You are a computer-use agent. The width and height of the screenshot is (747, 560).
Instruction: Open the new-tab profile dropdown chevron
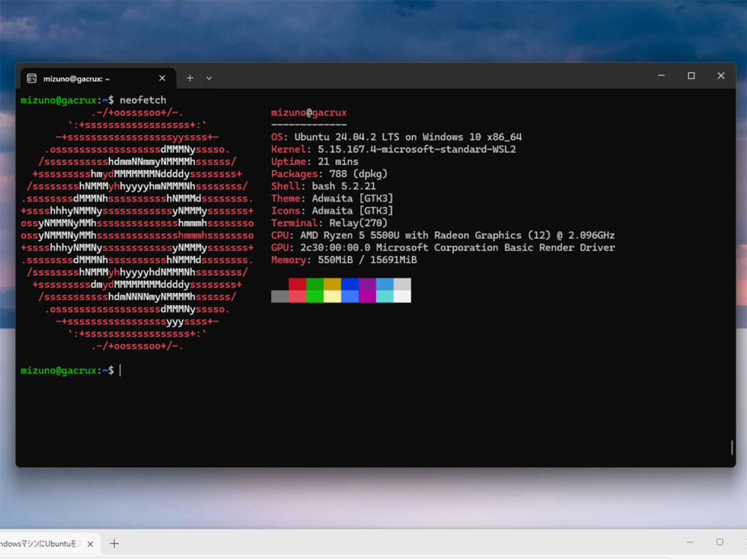tap(209, 77)
